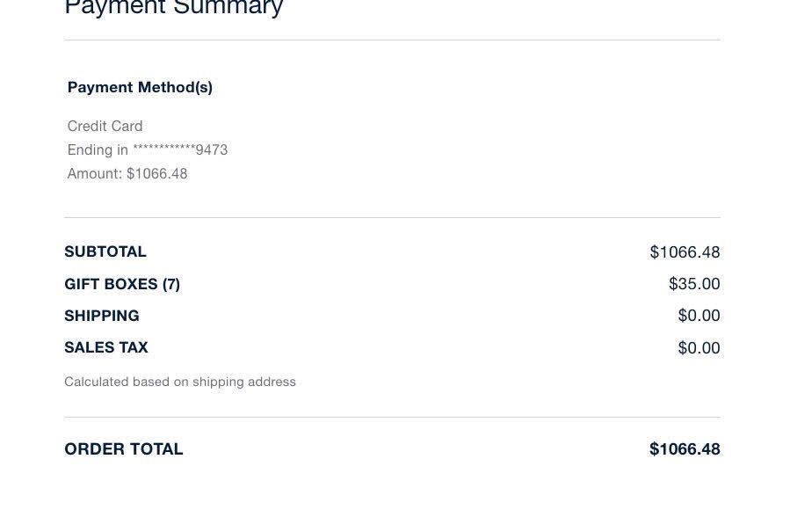Click the words "Ending in"
The height and width of the screenshot is (510, 812).
[x=98, y=150]
